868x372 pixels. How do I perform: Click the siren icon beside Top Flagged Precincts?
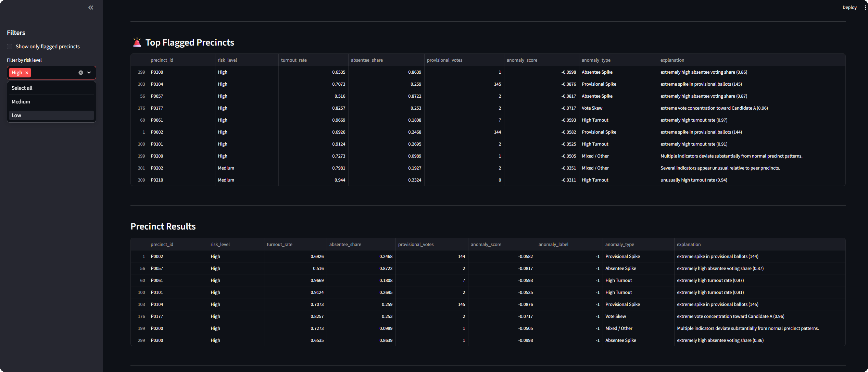point(137,42)
